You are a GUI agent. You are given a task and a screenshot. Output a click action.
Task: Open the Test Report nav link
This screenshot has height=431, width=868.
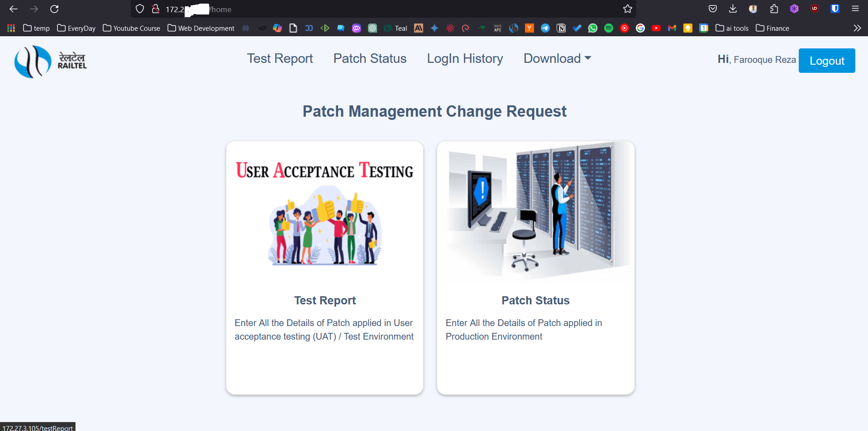click(x=280, y=59)
